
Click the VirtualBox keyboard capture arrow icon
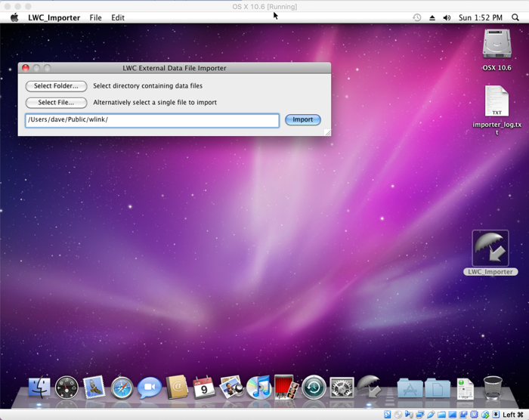click(x=496, y=415)
